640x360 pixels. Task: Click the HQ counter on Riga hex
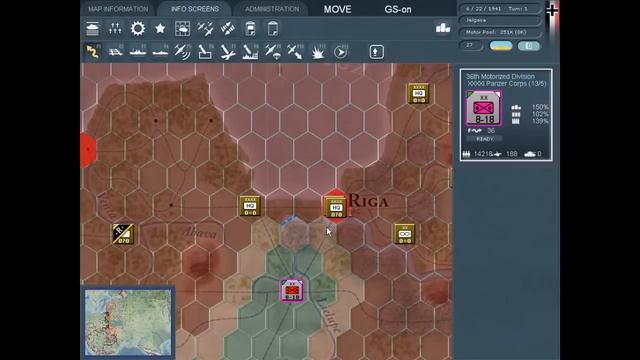click(336, 207)
